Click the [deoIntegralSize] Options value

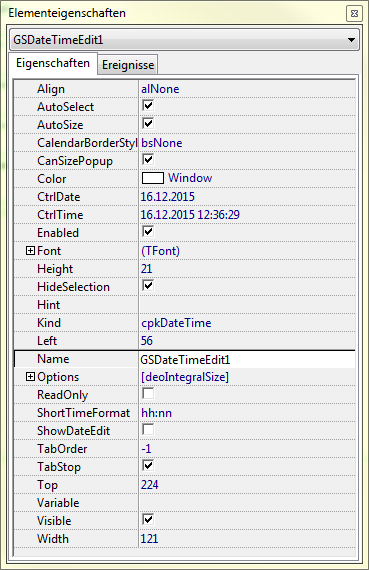(x=185, y=377)
